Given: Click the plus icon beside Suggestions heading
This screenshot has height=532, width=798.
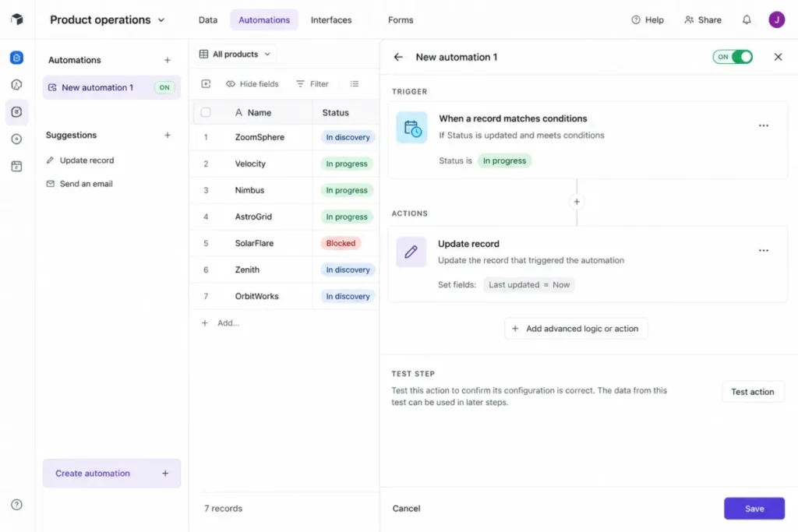Looking at the screenshot, I should [x=168, y=136].
